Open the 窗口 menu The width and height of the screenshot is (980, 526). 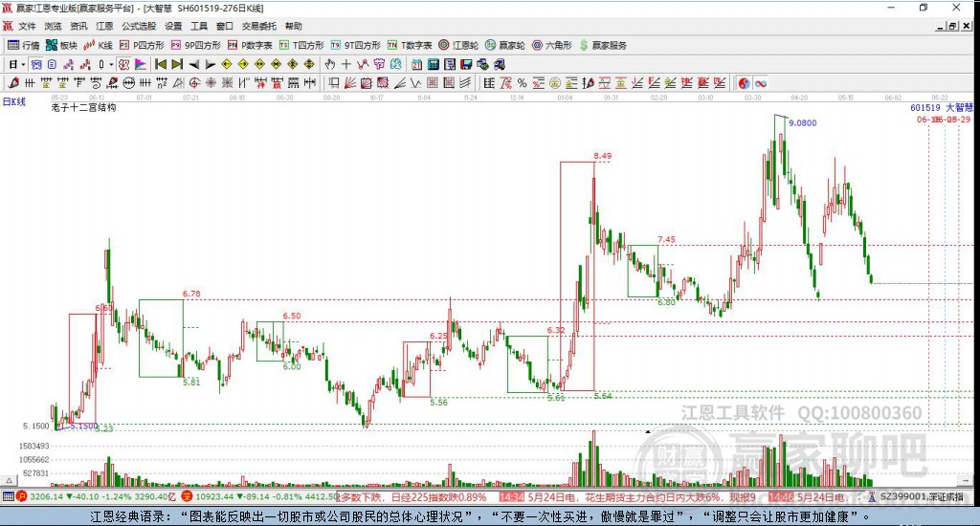(x=224, y=26)
